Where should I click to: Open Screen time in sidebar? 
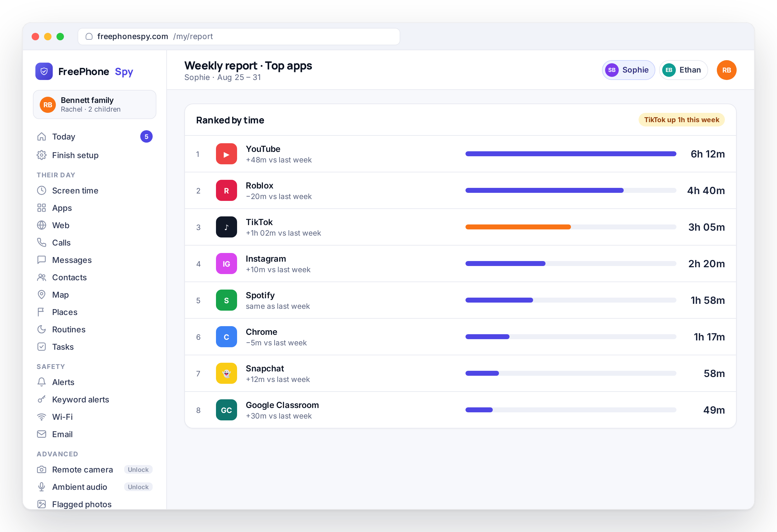pyautogui.click(x=95, y=191)
